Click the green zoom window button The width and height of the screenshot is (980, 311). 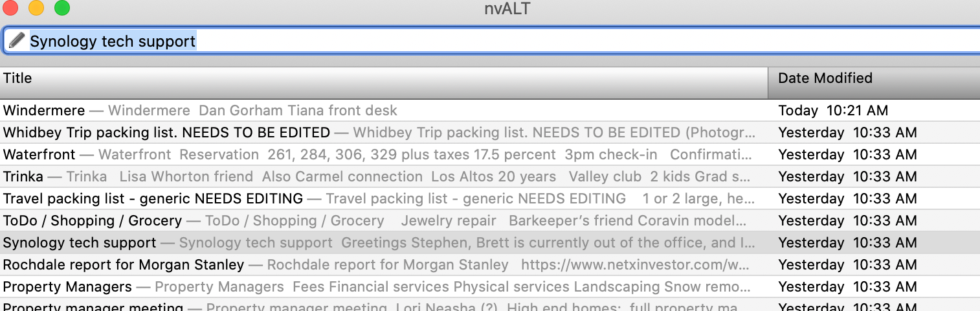[x=62, y=8]
